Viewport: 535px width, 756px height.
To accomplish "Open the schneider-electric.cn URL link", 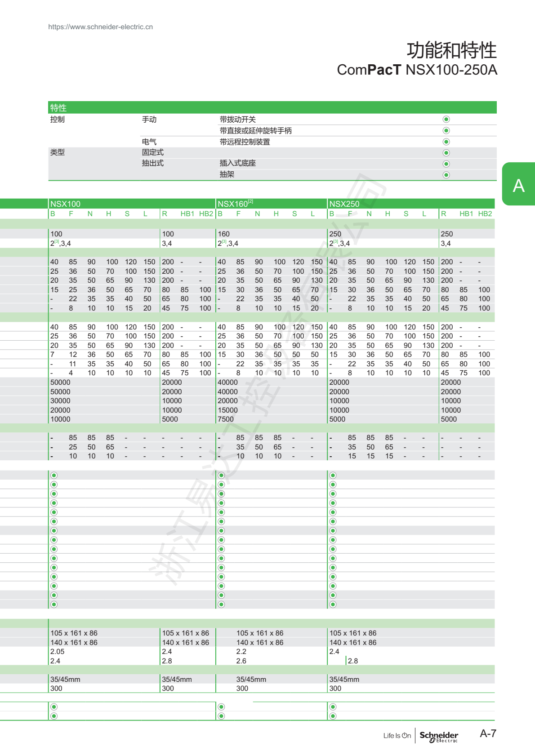I will pos(101,27).
